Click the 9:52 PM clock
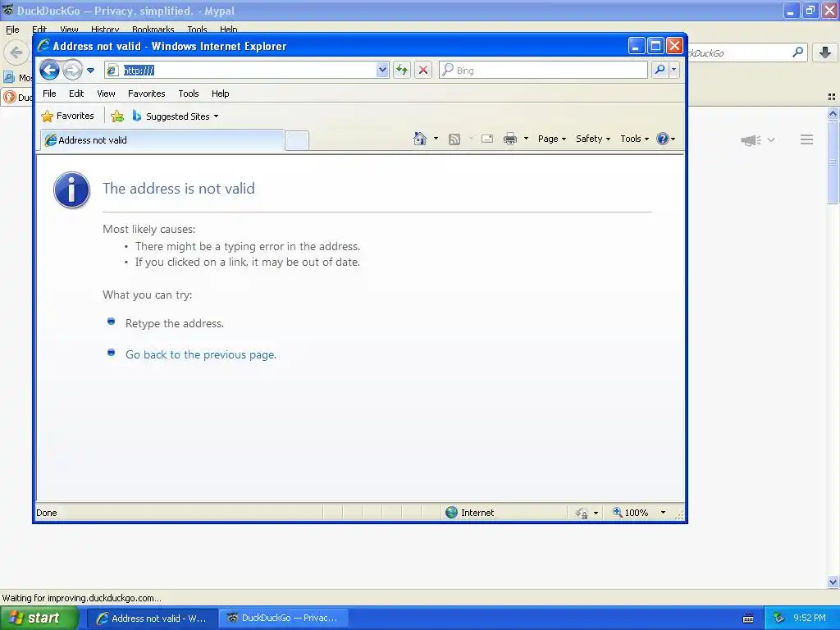The image size is (840, 630). tap(810, 619)
